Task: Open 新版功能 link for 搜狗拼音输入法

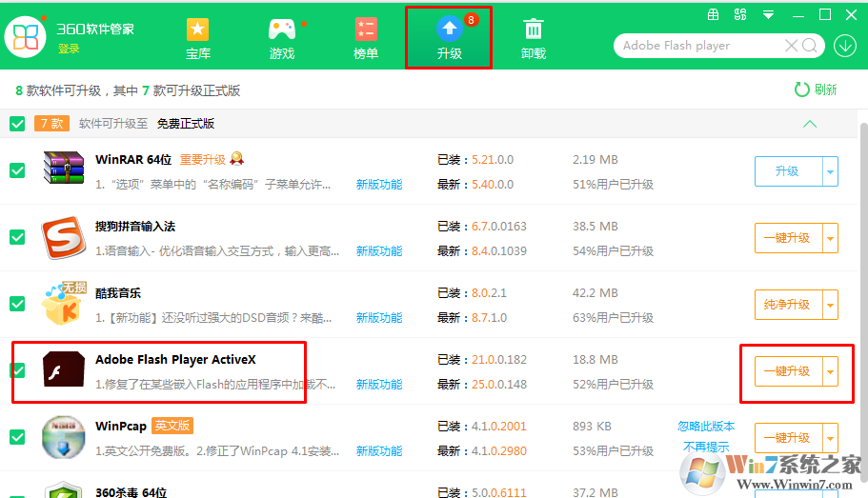Action: click(379, 251)
